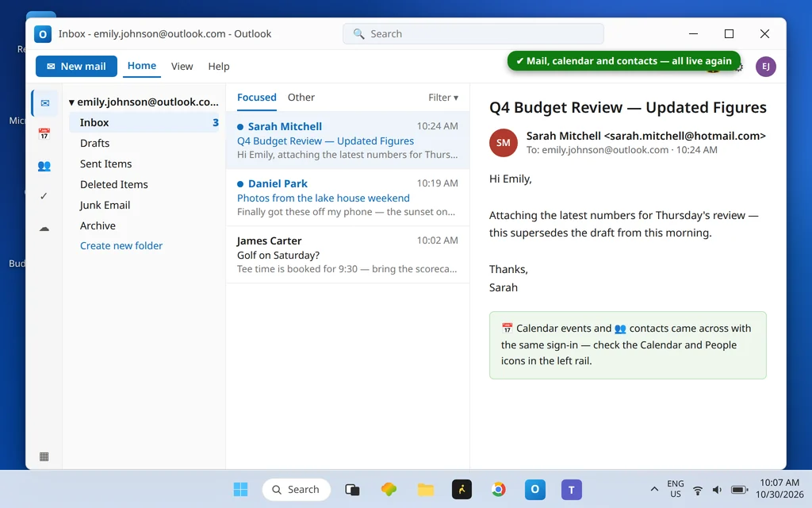Open the People contacts icon
812x508 pixels.
[x=44, y=166]
